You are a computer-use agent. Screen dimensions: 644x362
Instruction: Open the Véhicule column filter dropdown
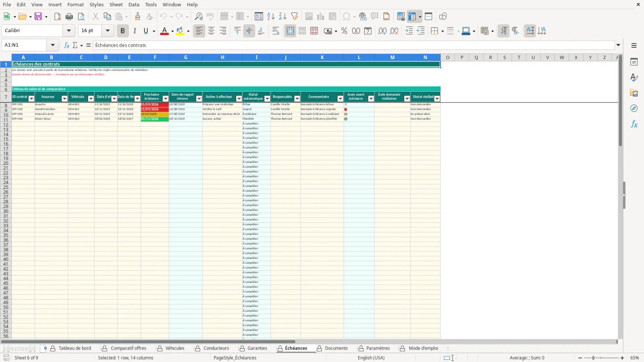[x=91, y=99]
